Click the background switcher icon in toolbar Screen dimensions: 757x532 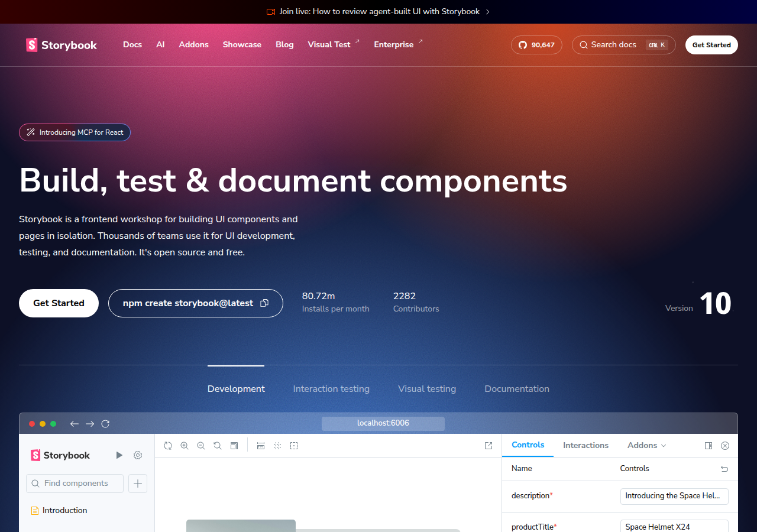coord(234,446)
